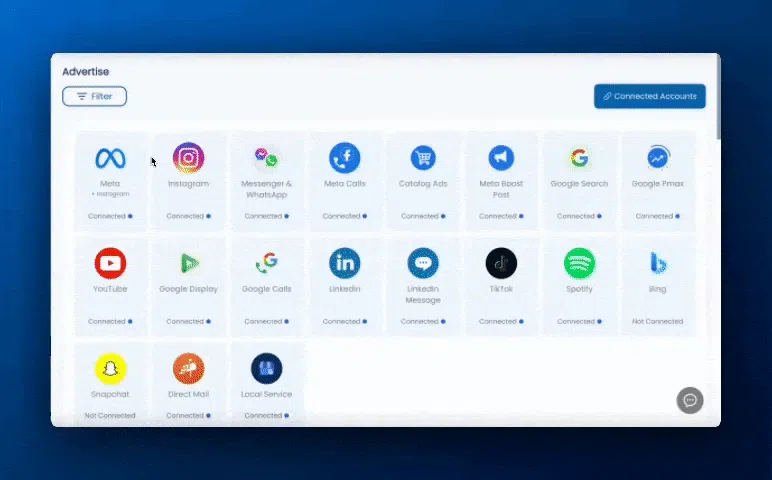This screenshot has height=480, width=772.
Task: Choose the Messenger & WhatsApp icon
Action: 266,158
